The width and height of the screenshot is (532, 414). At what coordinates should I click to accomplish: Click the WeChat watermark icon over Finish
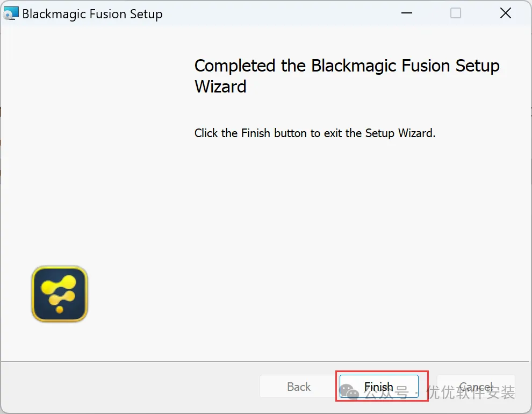tap(349, 392)
